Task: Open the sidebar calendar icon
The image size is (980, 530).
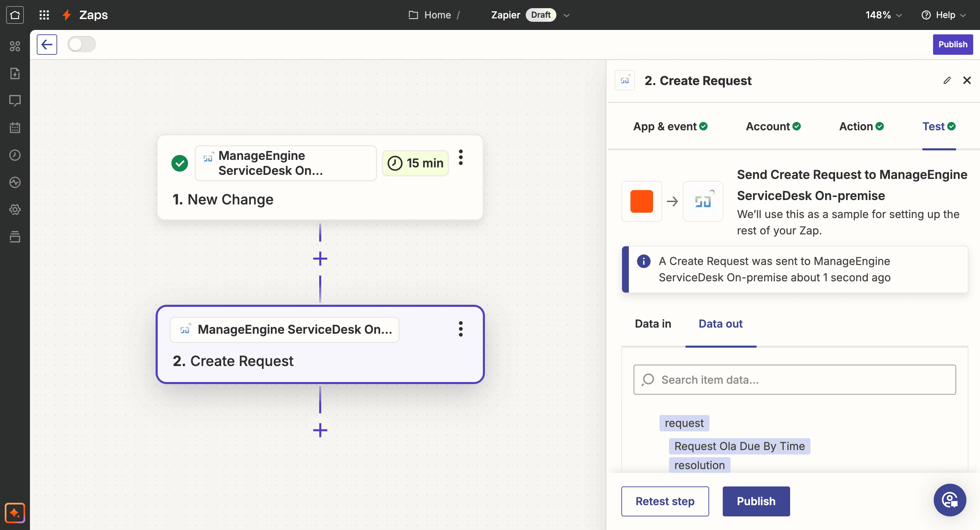Action: pyautogui.click(x=15, y=128)
